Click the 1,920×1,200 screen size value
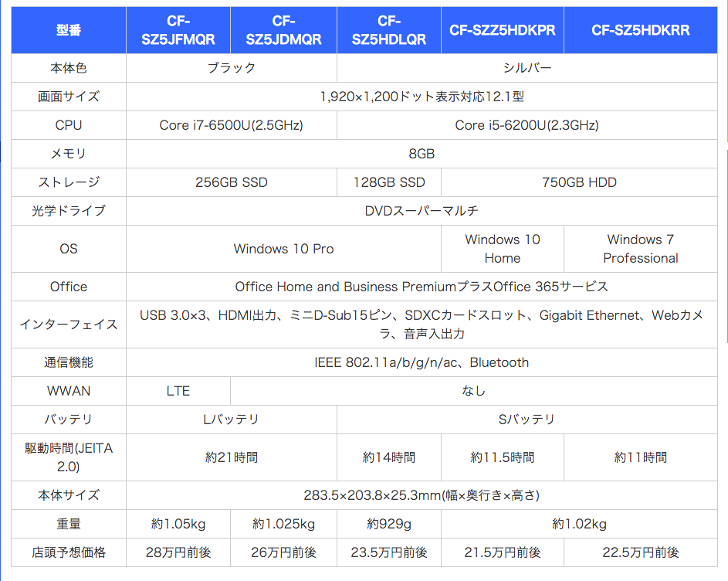This screenshot has width=728, height=581. (422, 97)
